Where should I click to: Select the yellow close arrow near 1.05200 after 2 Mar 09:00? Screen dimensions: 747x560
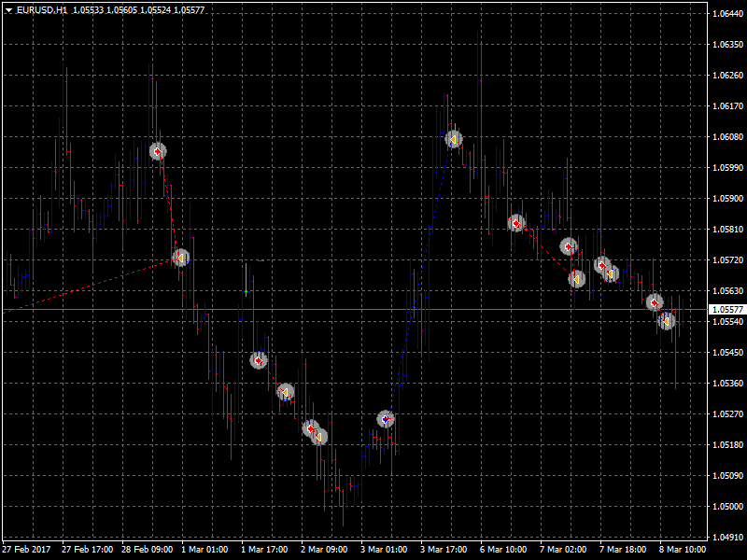pos(319,436)
